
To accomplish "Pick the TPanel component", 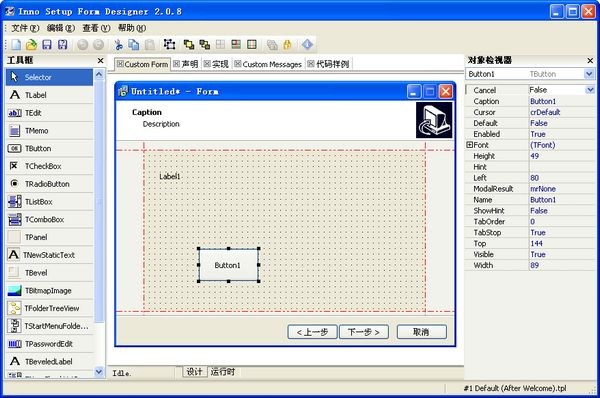I will point(49,237).
